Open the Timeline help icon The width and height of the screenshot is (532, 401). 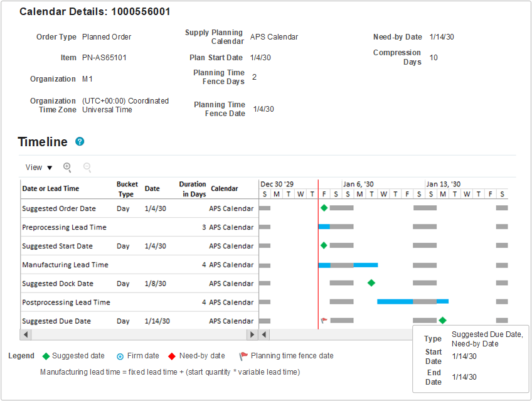click(80, 142)
